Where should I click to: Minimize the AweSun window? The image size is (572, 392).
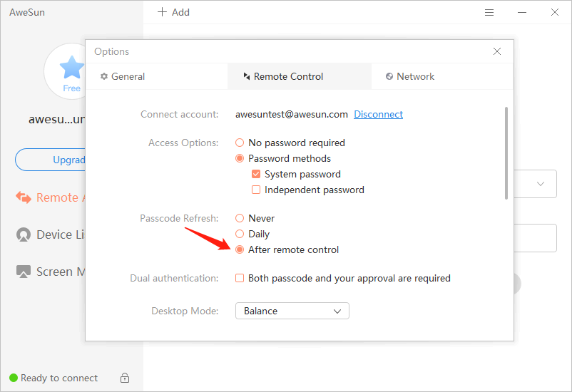[x=522, y=12]
